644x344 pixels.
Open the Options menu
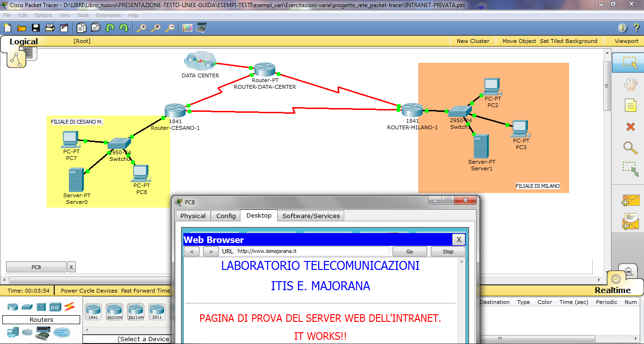point(43,15)
